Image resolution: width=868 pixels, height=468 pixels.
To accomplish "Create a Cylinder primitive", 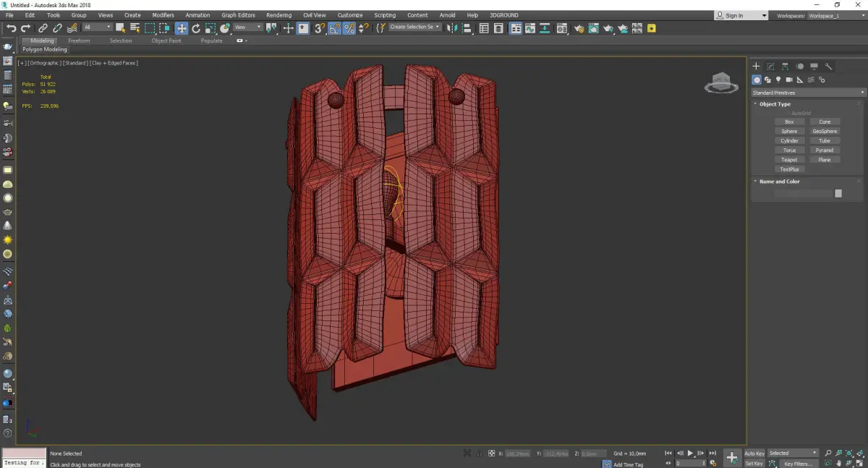I will click(x=789, y=140).
